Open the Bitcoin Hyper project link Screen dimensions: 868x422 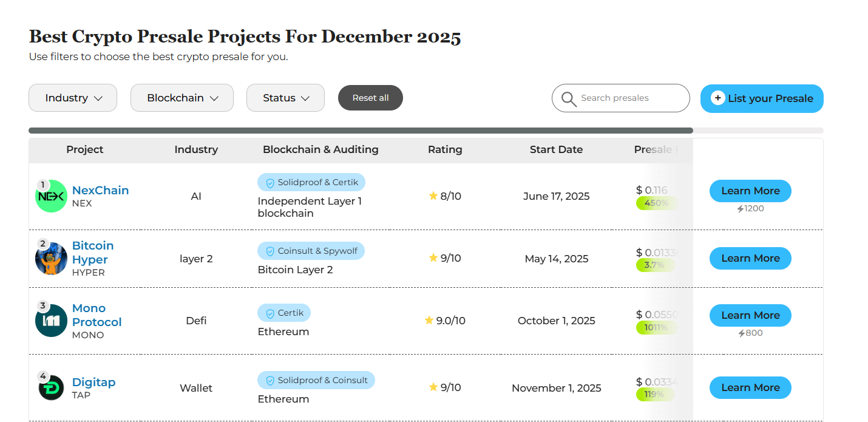coord(92,252)
